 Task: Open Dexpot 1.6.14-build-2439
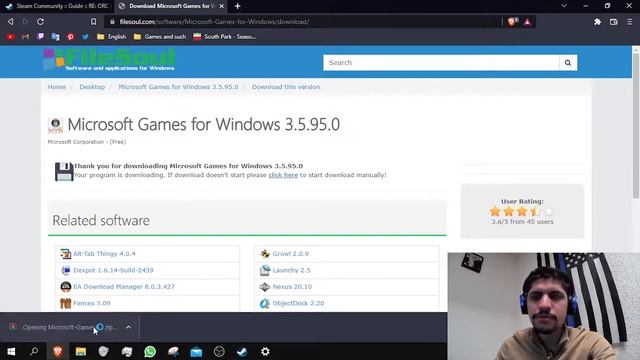(113, 270)
